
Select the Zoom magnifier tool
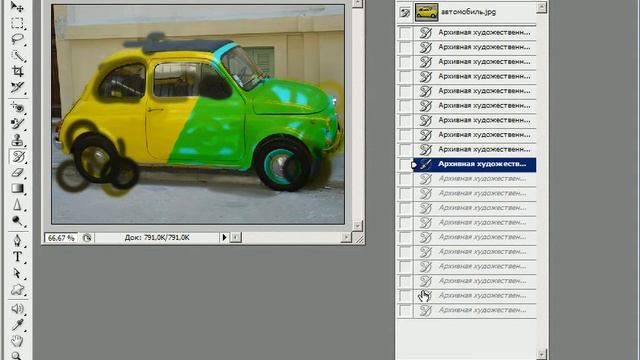coord(17,355)
